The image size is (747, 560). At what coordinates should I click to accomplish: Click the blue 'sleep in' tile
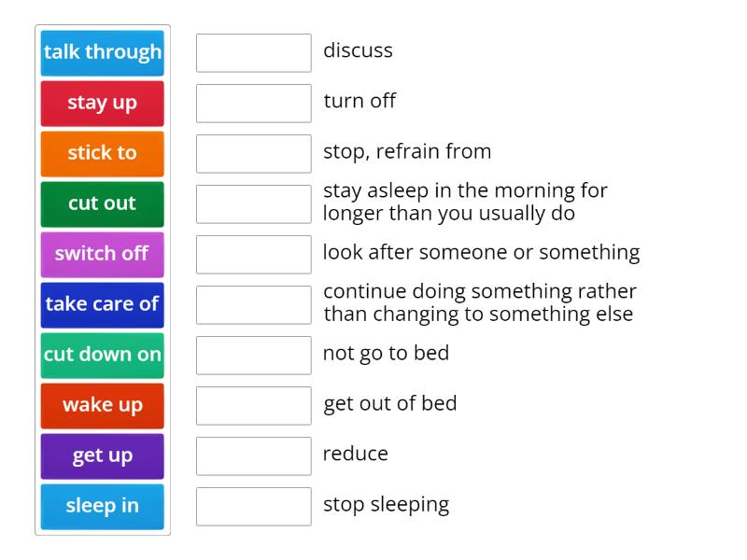pyautogui.click(x=103, y=506)
